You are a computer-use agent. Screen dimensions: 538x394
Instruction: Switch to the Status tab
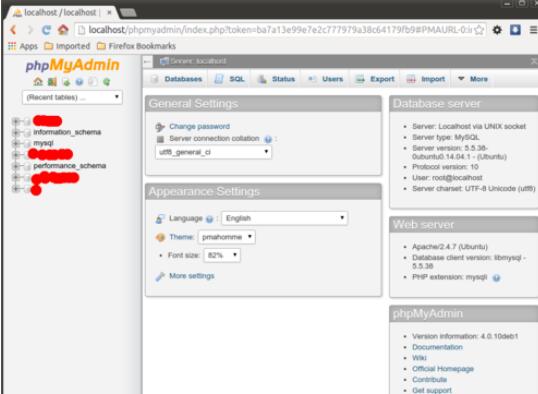click(276, 79)
